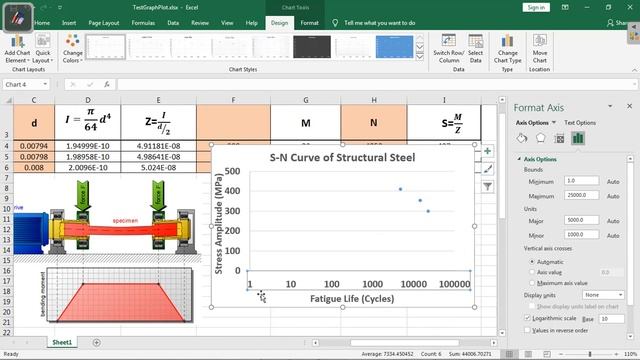Click the Chart Elements plus button
Screen dimensions: 640x360
(x=488, y=151)
